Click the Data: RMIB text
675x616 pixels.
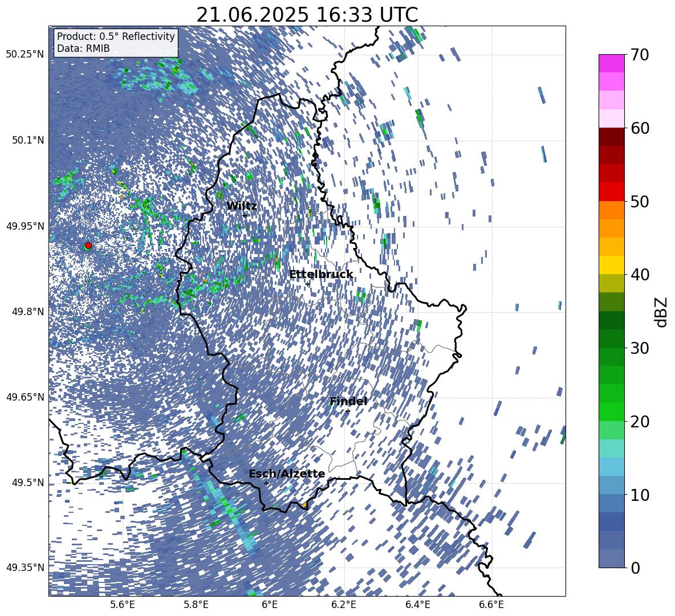click(x=83, y=48)
